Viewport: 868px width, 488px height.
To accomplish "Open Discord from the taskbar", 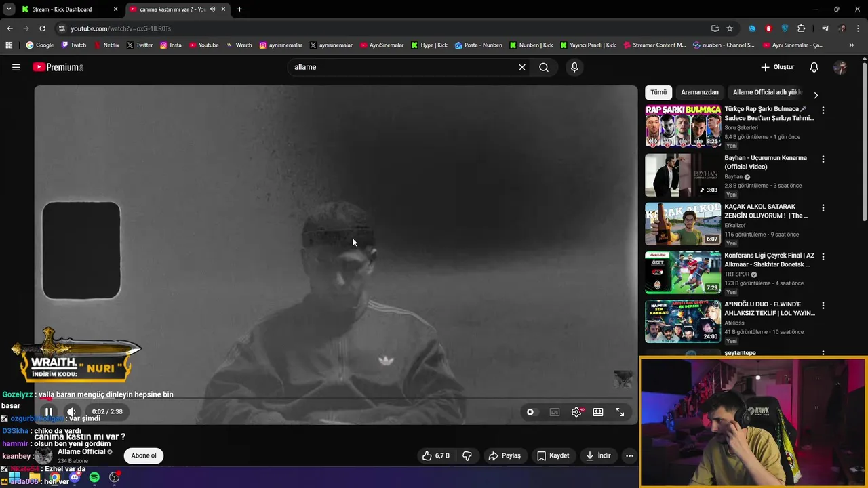I will [75, 478].
